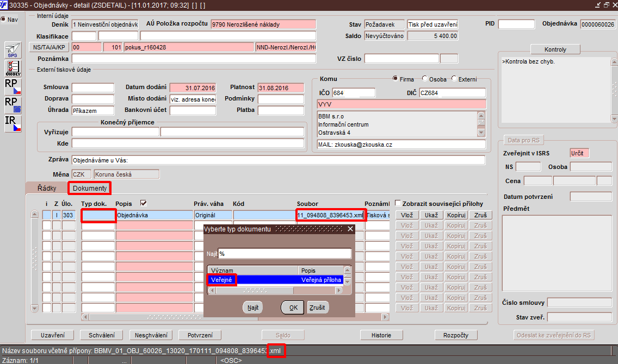This screenshot has height=364, width=618.
Task: Click the horizontal scrollbar in document type list
Action: pyautogui.click(x=275, y=291)
